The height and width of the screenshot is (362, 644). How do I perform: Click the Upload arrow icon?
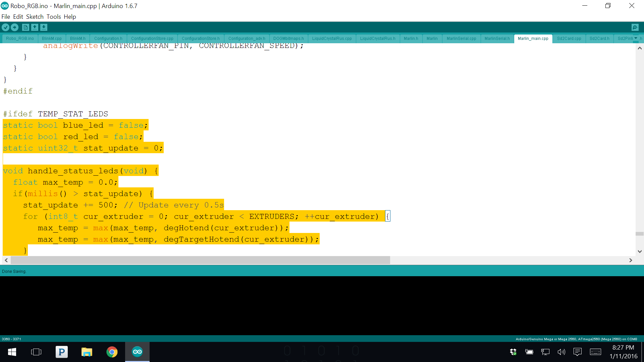click(15, 27)
